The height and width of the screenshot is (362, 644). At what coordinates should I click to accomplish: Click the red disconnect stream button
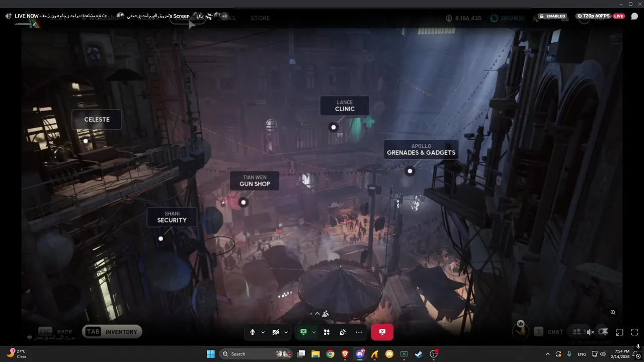pyautogui.click(x=382, y=332)
